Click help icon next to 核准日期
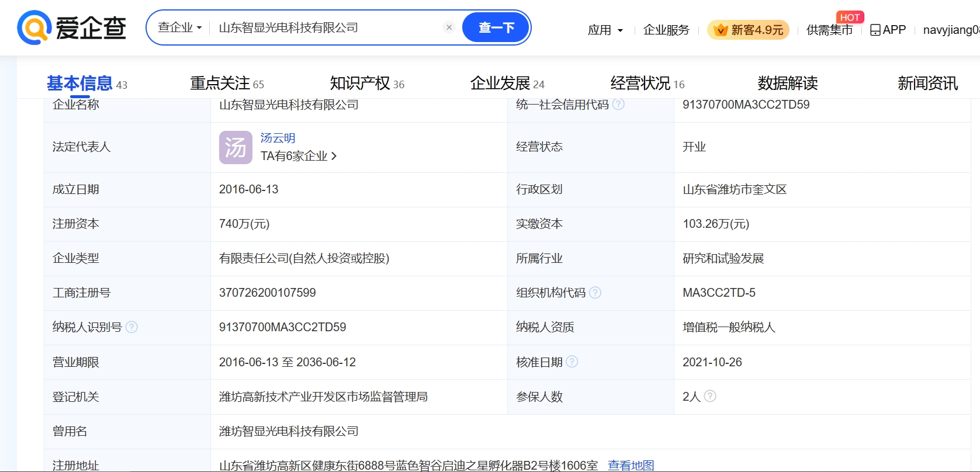The image size is (980, 472). [572, 362]
